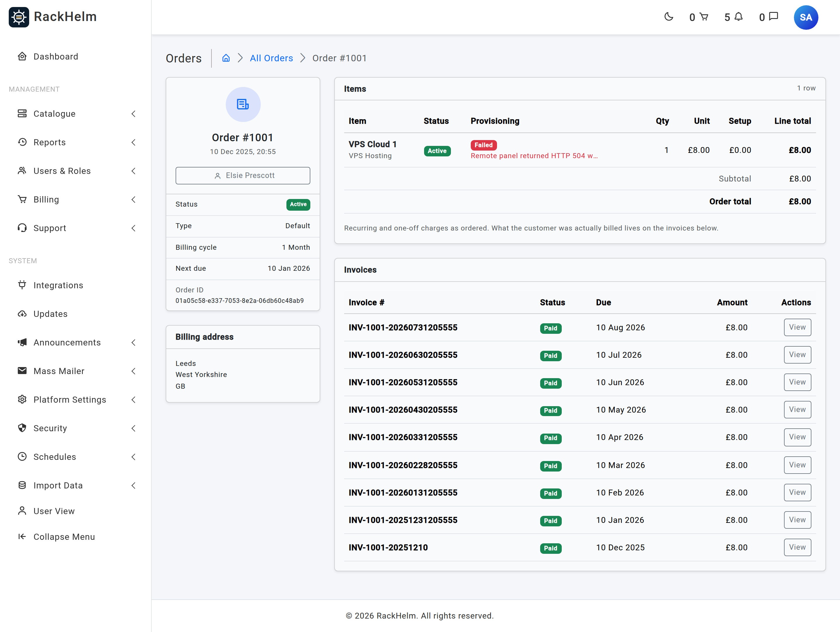Click the Order ID value text
Screen dimensions: 840x632
(239, 301)
